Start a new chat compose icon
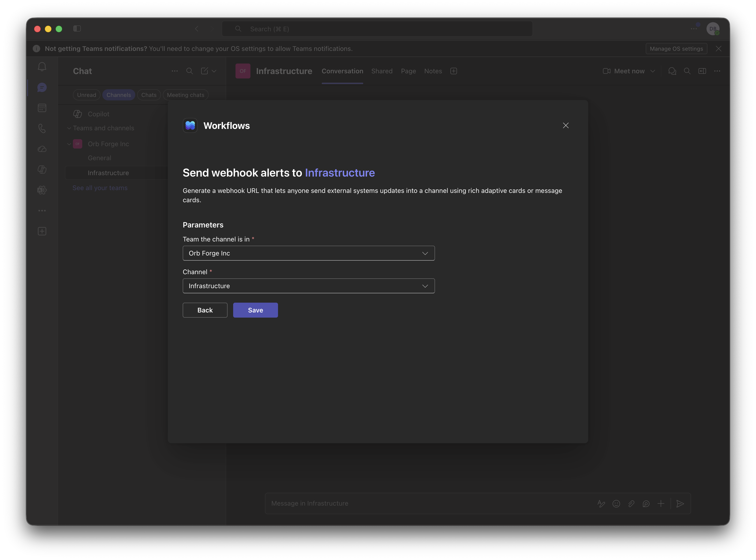The width and height of the screenshot is (756, 560). tap(204, 71)
